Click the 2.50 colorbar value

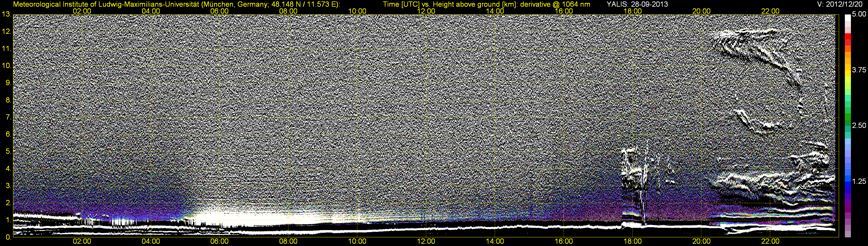coord(859,126)
